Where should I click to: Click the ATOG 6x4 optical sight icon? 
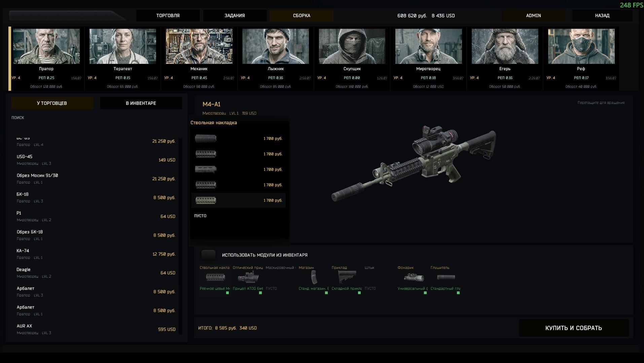(248, 277)
